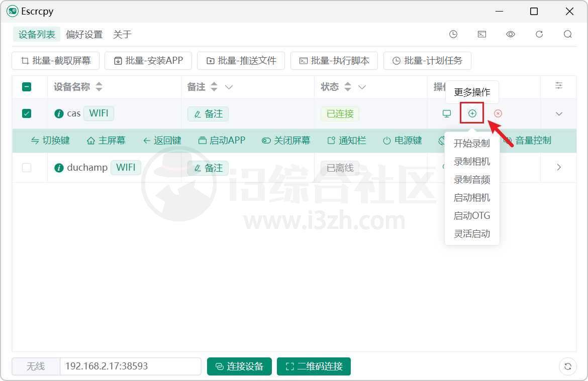The height and width of the screenshot is (381, 588).
Task: Sort by 状态 column arrows
Action: [x=348, y=87]
